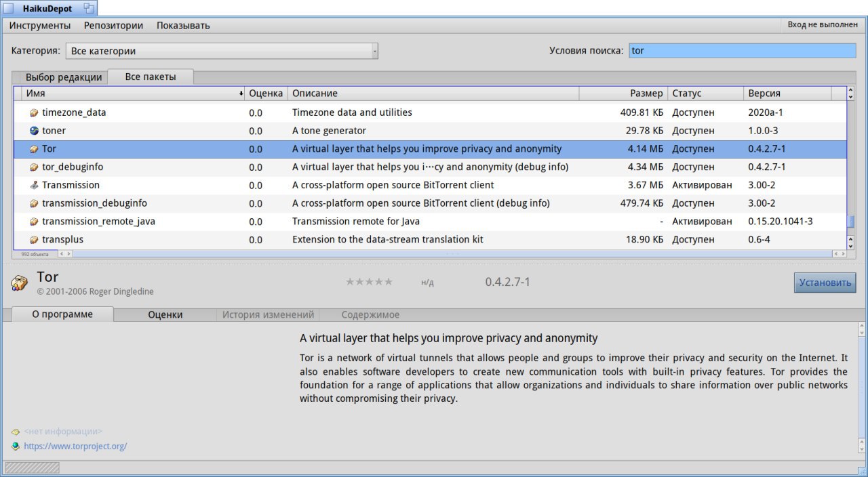868x477 pixels.
Task: Select the tor_debuginfo row name
Action: (73, 167)
